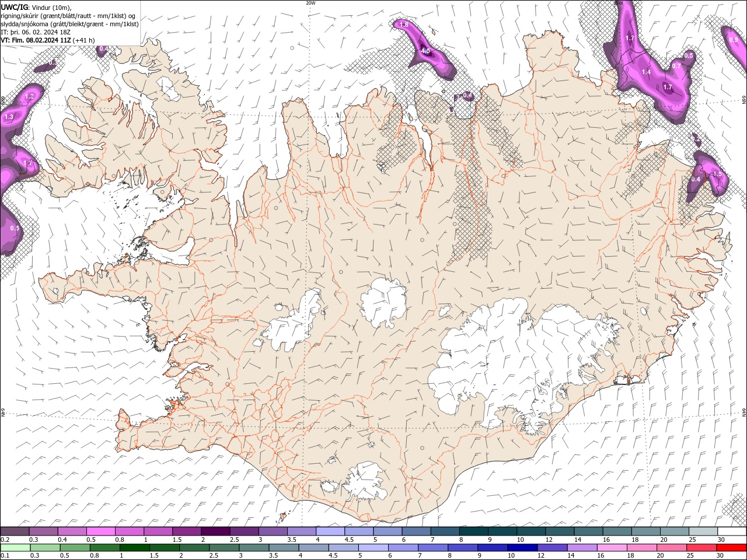
Task: Click the '4.5' precipitation value on the map
Action: 425,51
